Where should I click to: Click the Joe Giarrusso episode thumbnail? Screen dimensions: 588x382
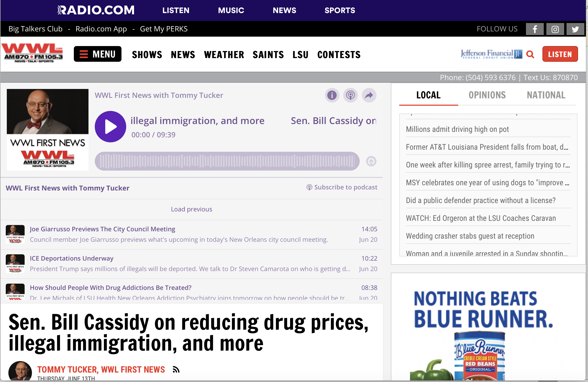(x=15, y=234)
